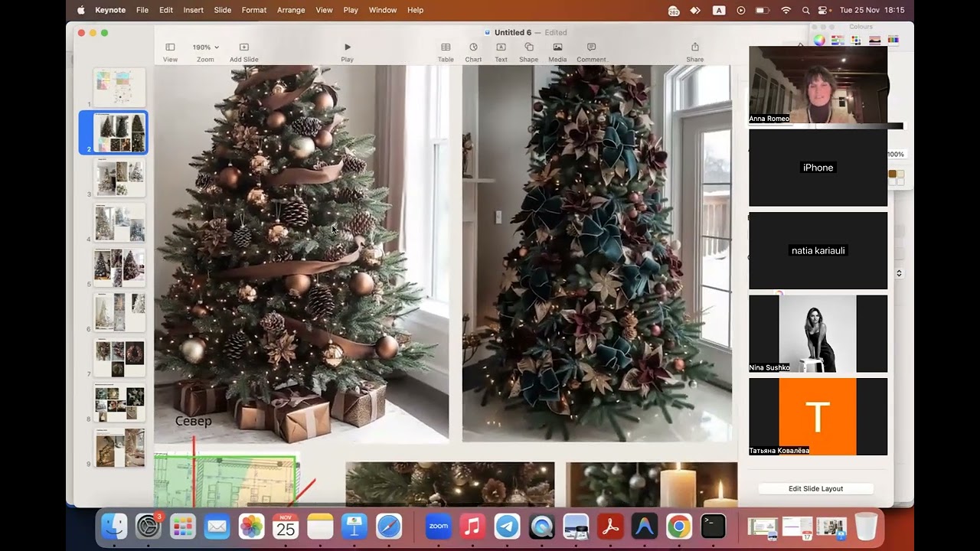
Task: Select slide 3 thumbnail in the navigator
Action: pos(119,178)
